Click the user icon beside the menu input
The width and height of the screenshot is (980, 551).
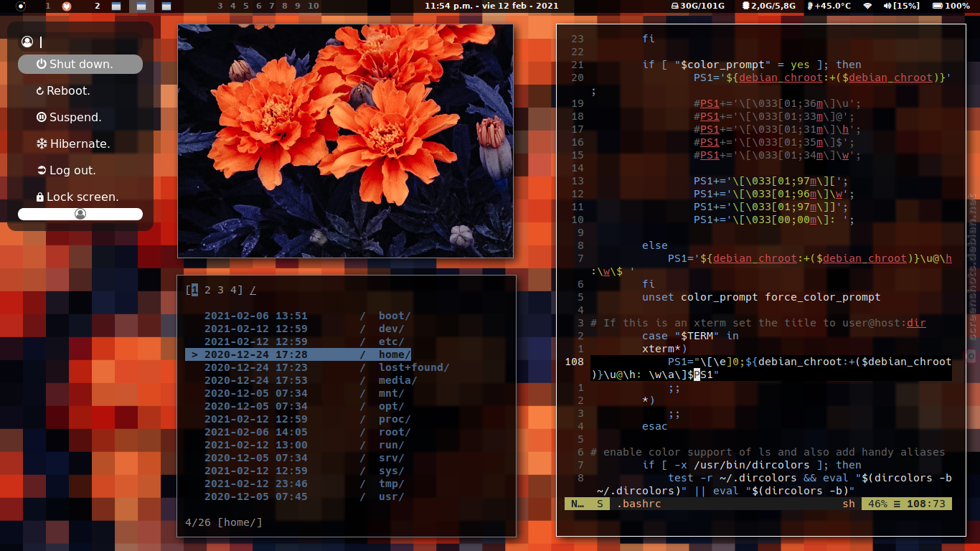27,42
